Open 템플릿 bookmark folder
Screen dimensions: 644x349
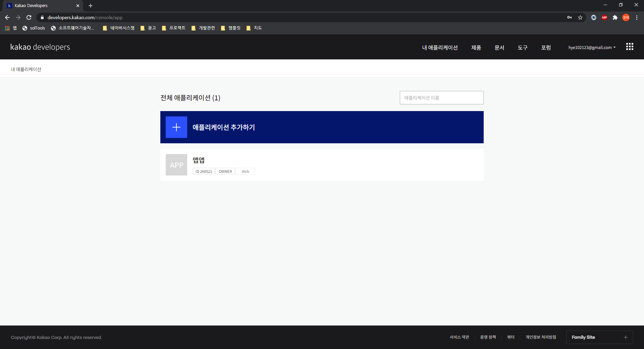pos(231,28)
